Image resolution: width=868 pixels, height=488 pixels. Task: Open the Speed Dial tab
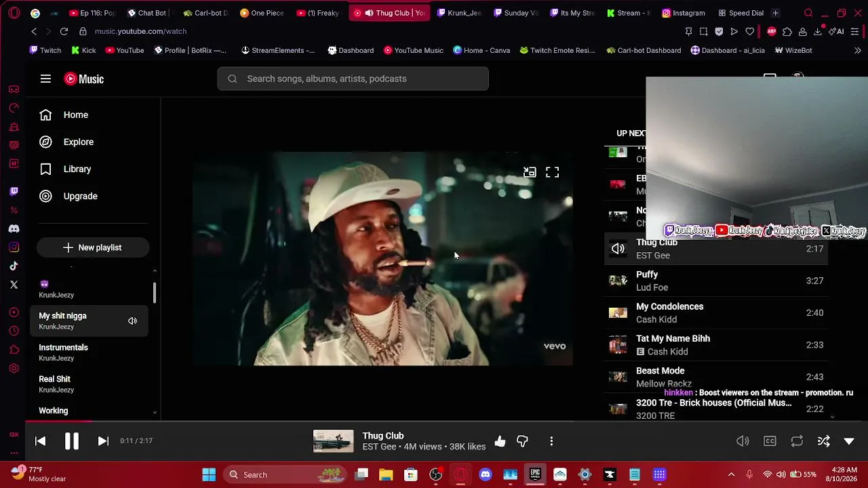740,13
